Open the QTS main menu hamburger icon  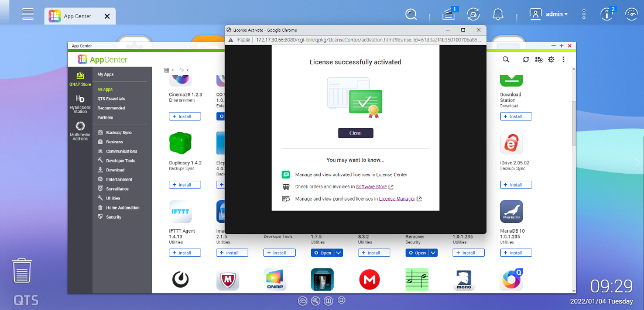28,14
